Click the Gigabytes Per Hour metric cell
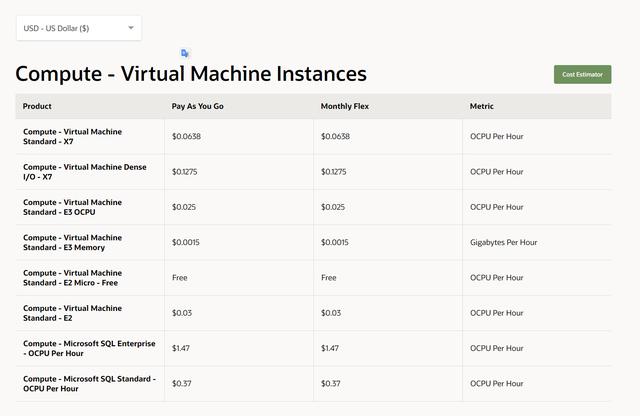Image resolution: width=640 pixels, height=416 pixels. click(x=503, y=242)
